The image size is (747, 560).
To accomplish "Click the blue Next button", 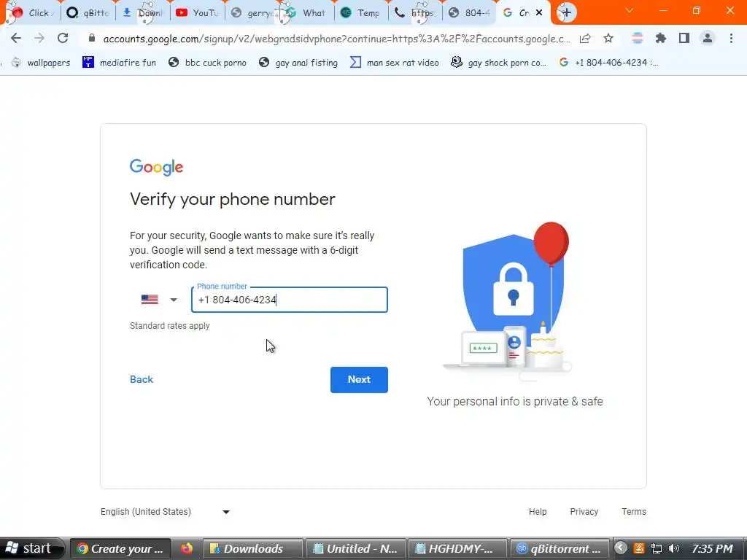I will [x=359, y=379].
